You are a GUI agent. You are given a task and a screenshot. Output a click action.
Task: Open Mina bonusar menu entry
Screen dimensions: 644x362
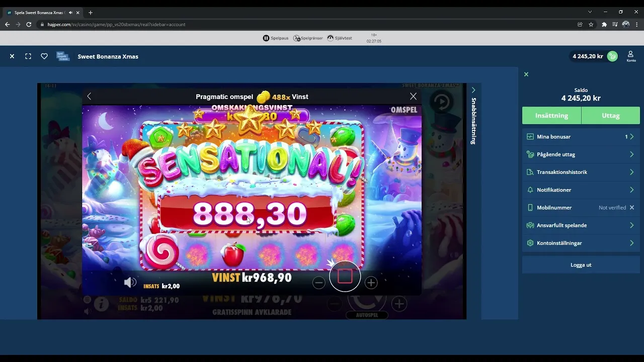pyautogui.click(x=581, y=137)
